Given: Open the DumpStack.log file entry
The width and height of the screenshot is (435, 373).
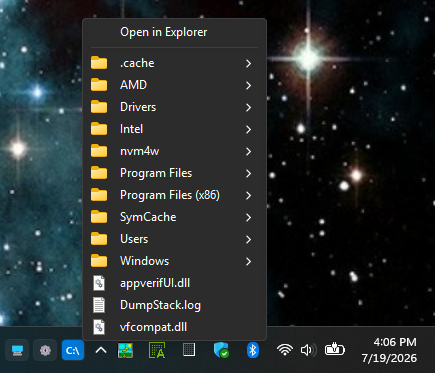Looking at the screenshot, I should (x=174, y=305).
